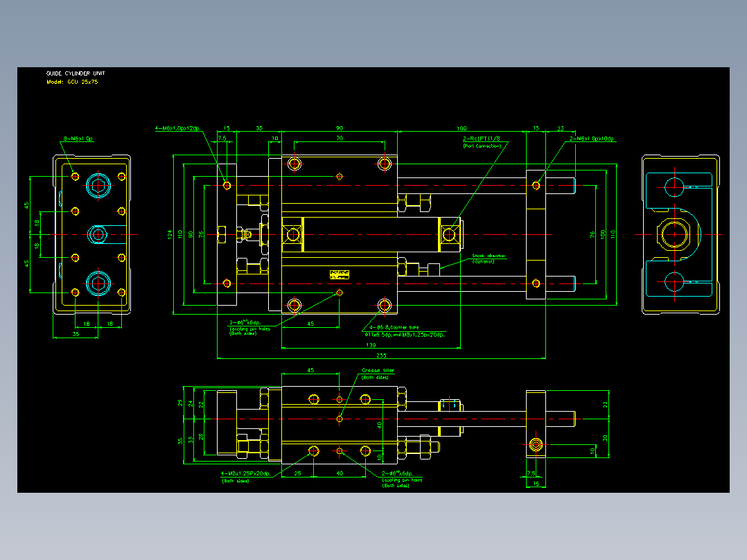This screenshot has width=747, height=560.
Task: Select the "(Port Connection)" note
Action: pos(482,146)
